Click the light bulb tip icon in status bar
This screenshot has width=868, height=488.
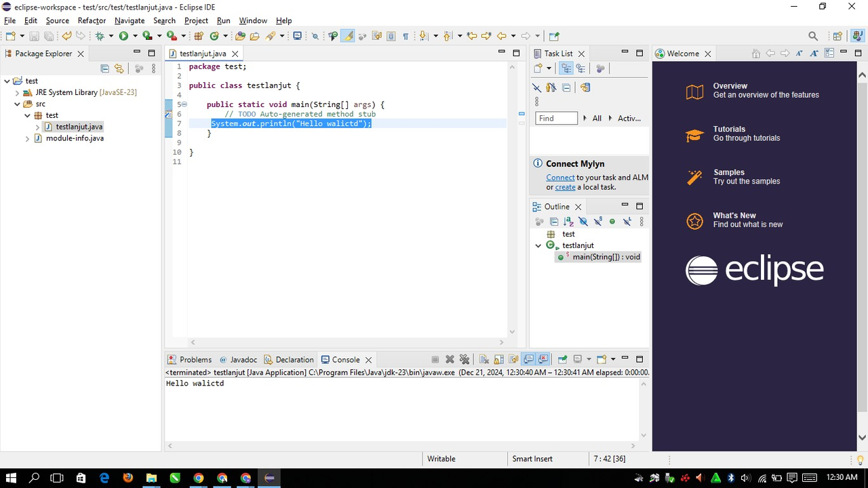(x=860, y=460)
